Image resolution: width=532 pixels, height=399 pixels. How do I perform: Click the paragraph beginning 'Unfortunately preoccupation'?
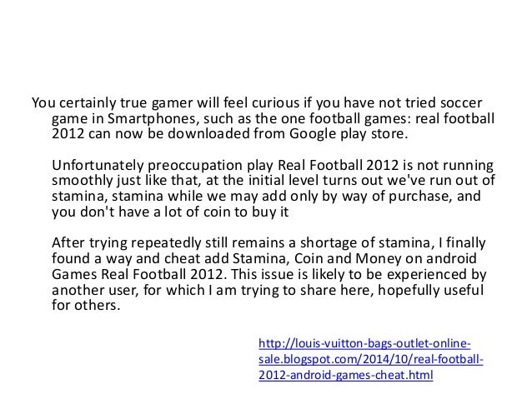pos(274,188)
